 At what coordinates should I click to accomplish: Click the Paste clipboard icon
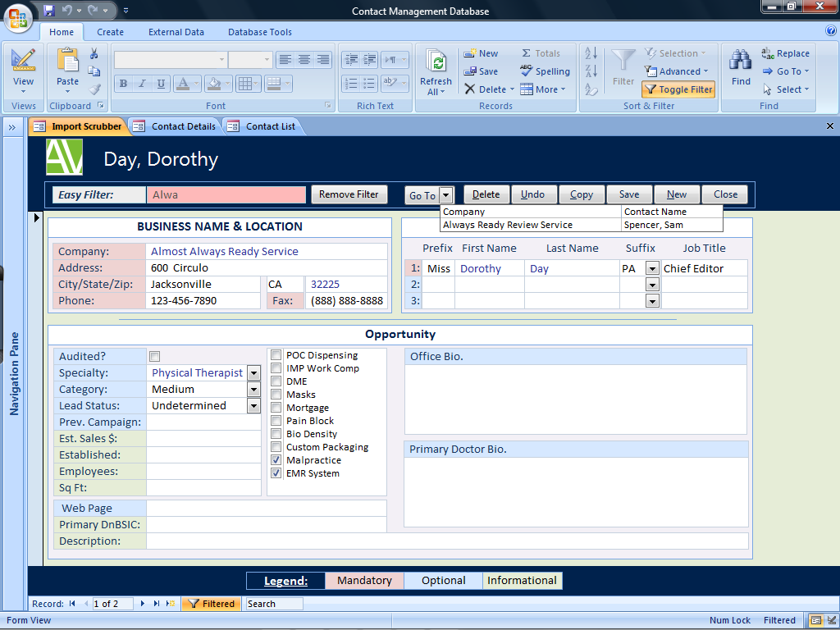click(x=67, y=60)
